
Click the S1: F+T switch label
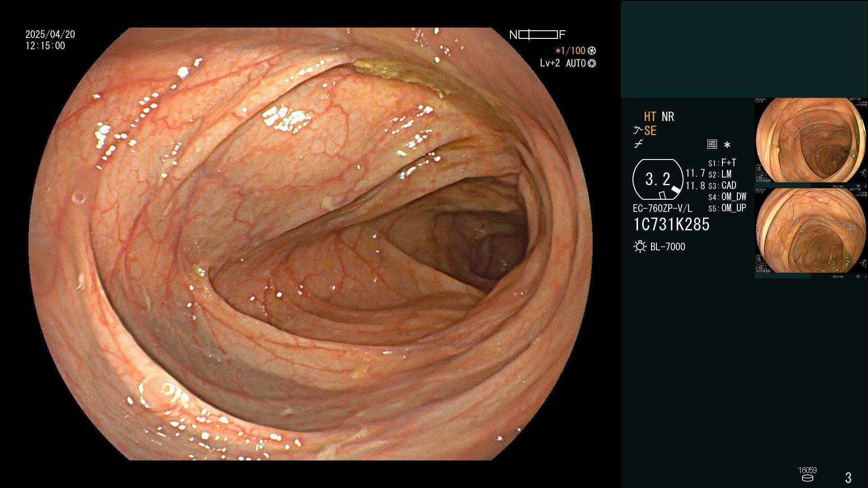(x=722, y=163)
